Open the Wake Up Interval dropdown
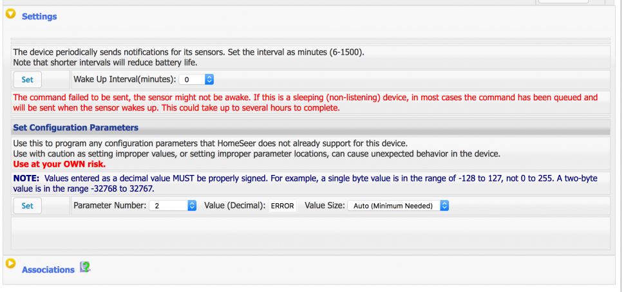Viewport: 644px width, 292px height. click(x=196, y=80)
